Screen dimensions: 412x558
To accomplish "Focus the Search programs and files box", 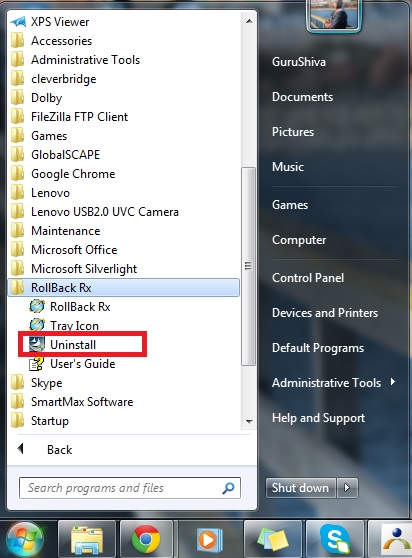I will point(130,488).
